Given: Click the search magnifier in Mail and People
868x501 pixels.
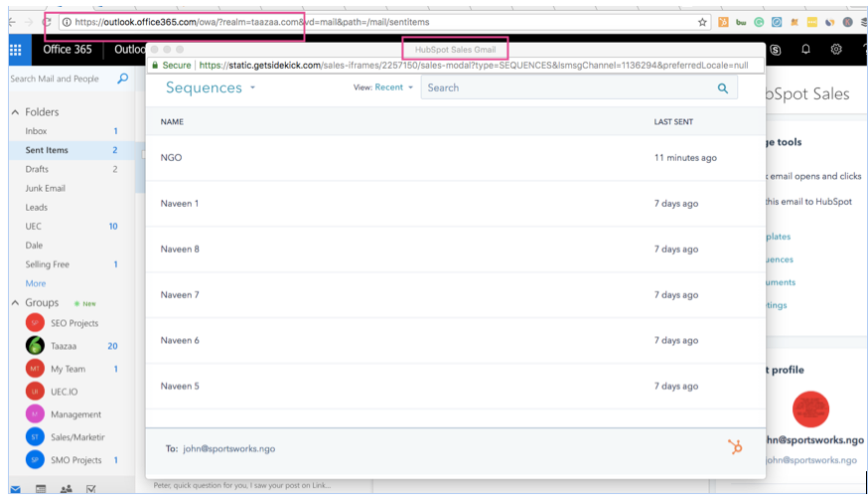Looking at the screenshot, I should click(x=123, y=79).
